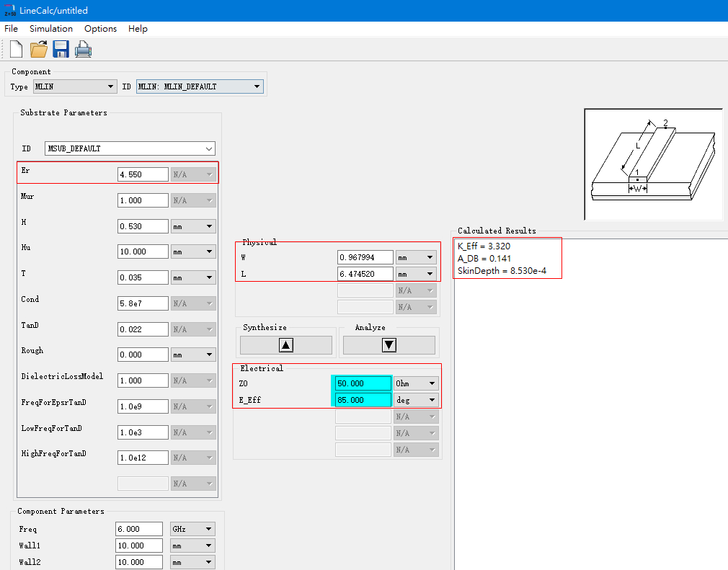Open the L unit mm dropdown

416,274
